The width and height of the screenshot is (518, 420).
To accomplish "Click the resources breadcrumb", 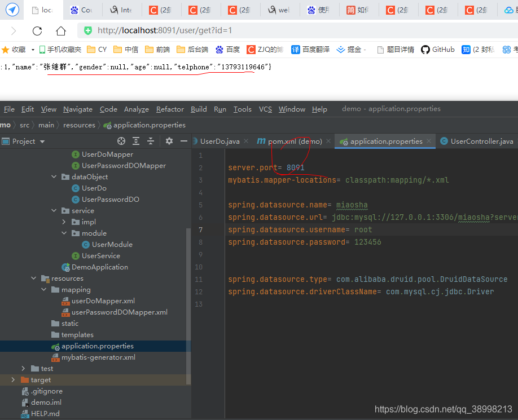I will 80,125.
